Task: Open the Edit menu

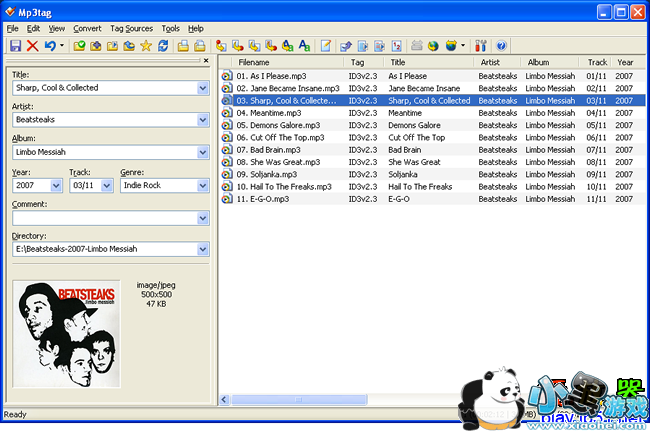Action: (33, 29)
